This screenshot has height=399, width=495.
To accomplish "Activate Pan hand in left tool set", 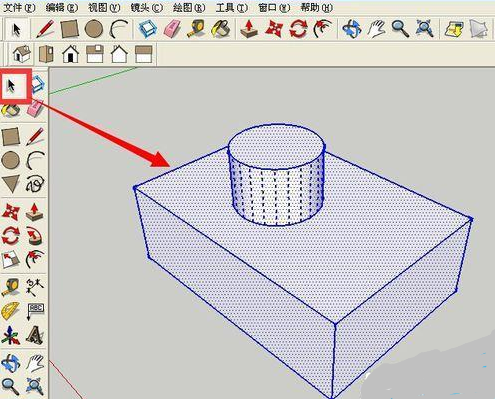I will click(x=35, y=363).
